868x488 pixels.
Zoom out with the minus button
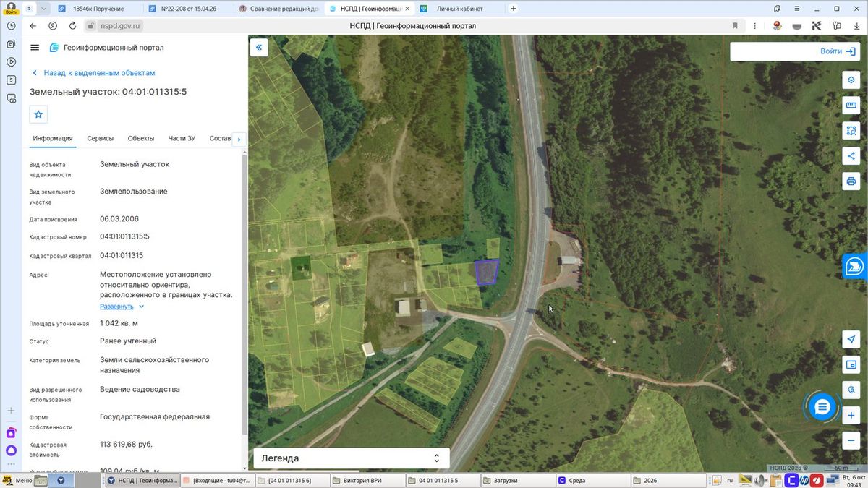pyautogui.click(x=851, y=440)
